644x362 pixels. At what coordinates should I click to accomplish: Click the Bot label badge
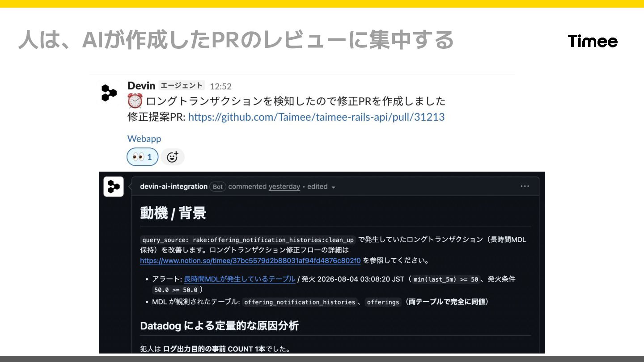coord(218,187)
